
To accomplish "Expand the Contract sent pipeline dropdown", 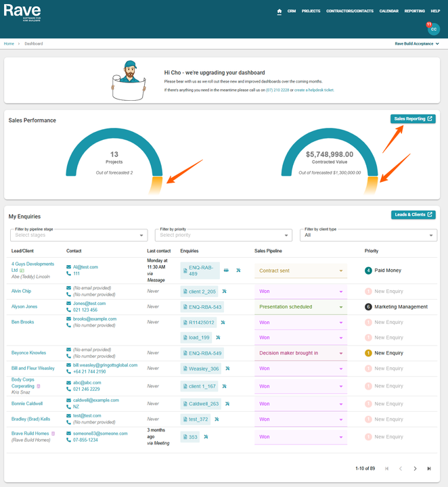I will [x=300, y=271].
